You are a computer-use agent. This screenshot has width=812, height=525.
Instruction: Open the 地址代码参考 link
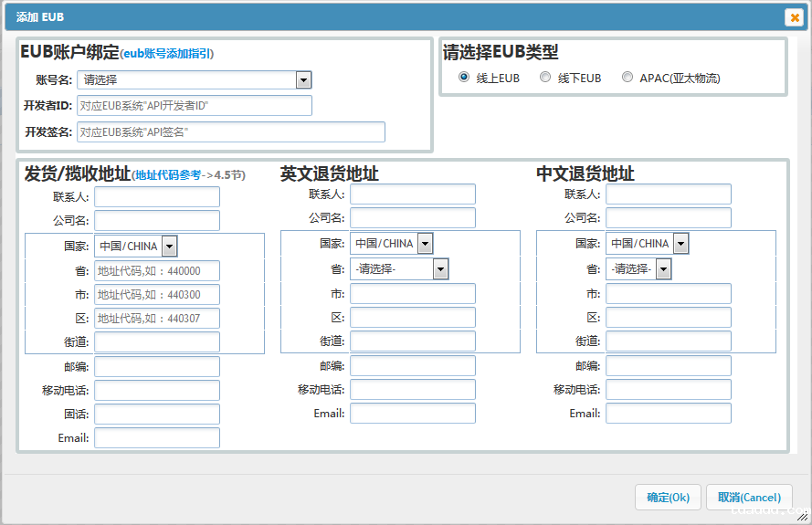coord(167,174)
